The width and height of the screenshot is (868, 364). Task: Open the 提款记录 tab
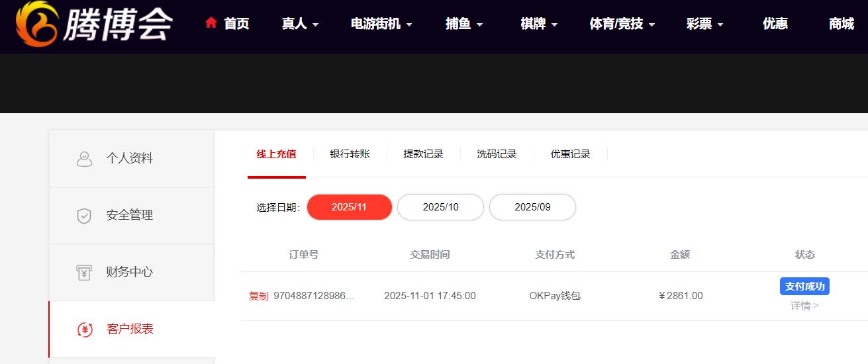tap(423, 154)
